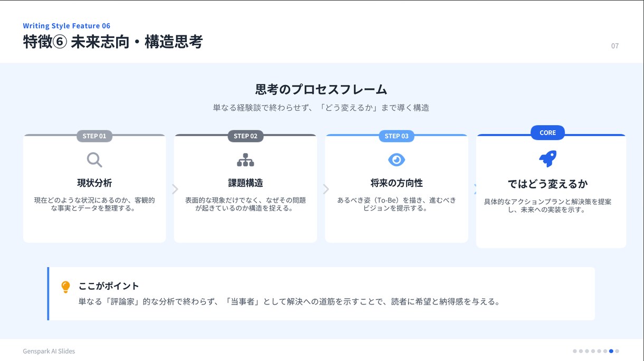Image resolution: width=644 pixels, height=361 pixels.
Task: Click the lightbulb icon next to ここがポイント
Action: (x=65, y=287)
